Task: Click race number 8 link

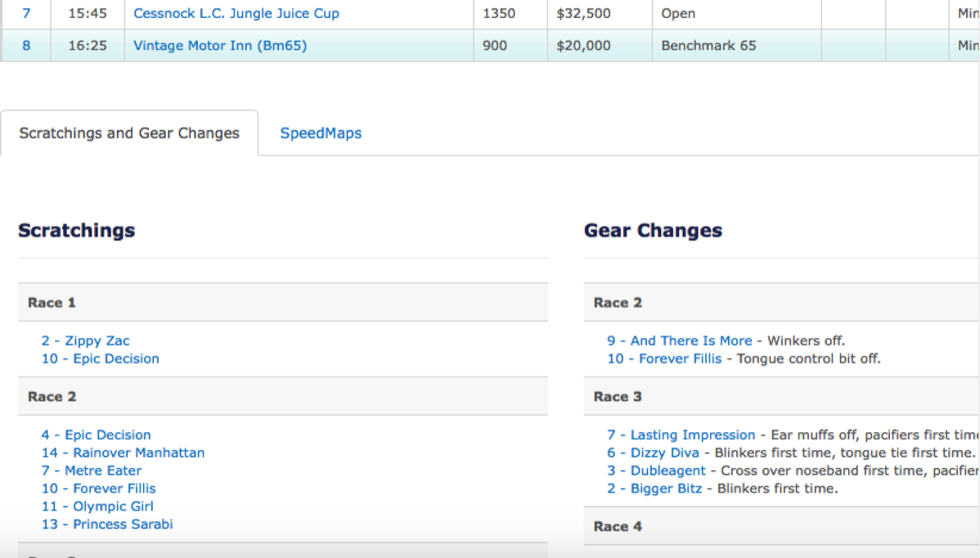Action: pos(26,46)
